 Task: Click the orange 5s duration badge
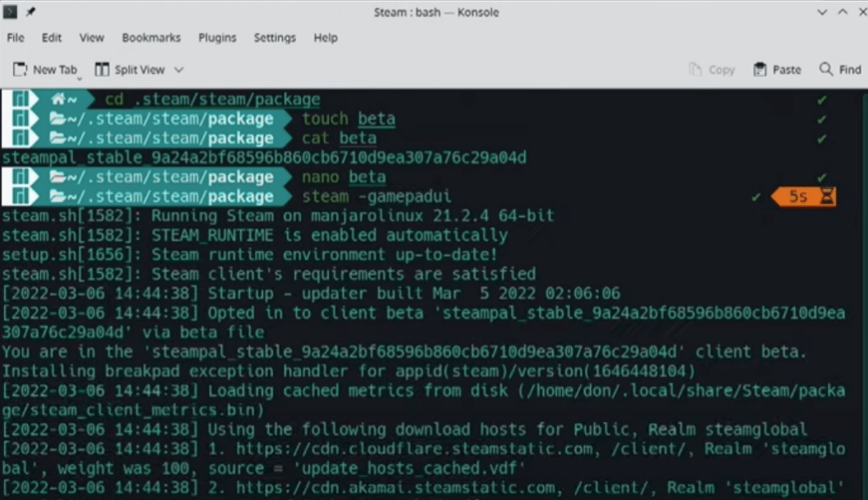797,196
